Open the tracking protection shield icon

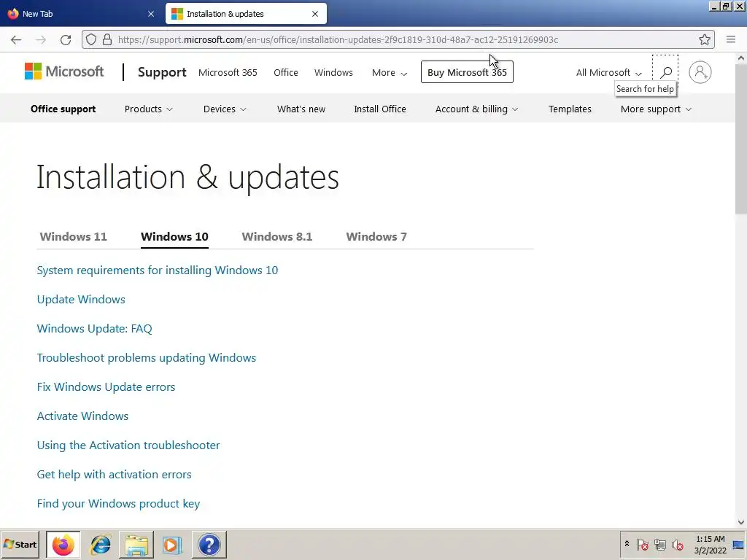[91, 39]
